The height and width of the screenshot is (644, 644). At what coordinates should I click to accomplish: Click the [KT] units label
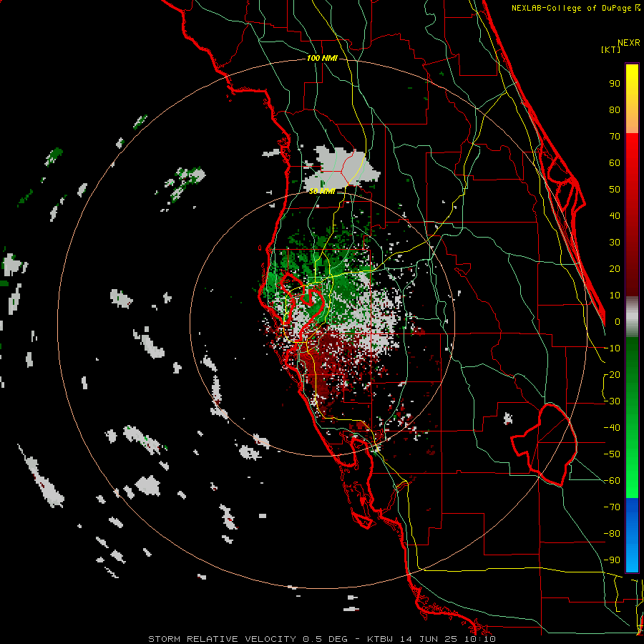(611, 49)
